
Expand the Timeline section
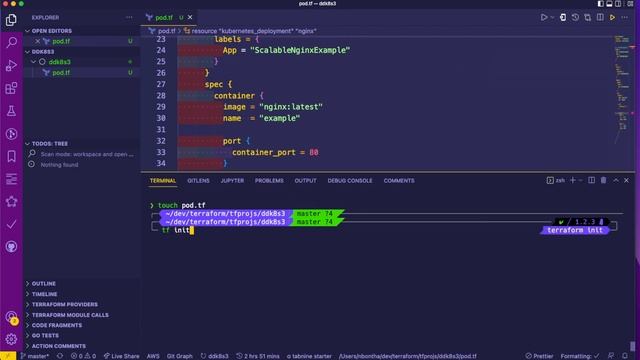click(44, 294)
